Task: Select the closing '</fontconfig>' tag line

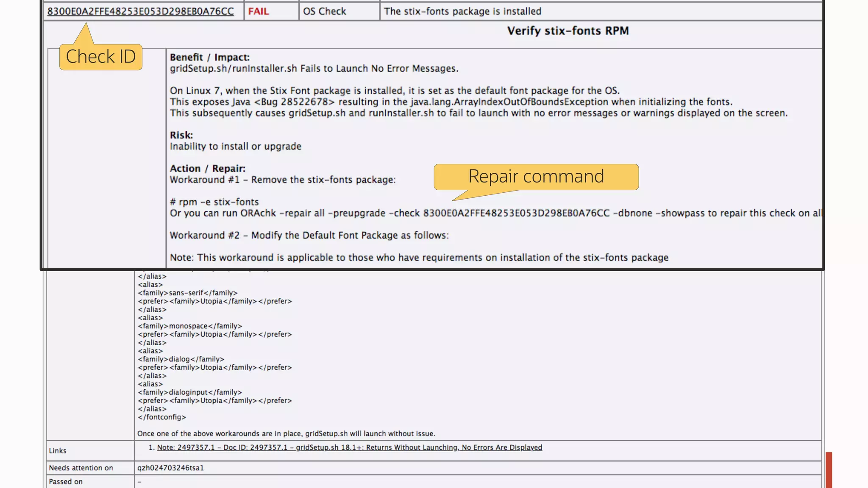Action: (x=162, y=417)
